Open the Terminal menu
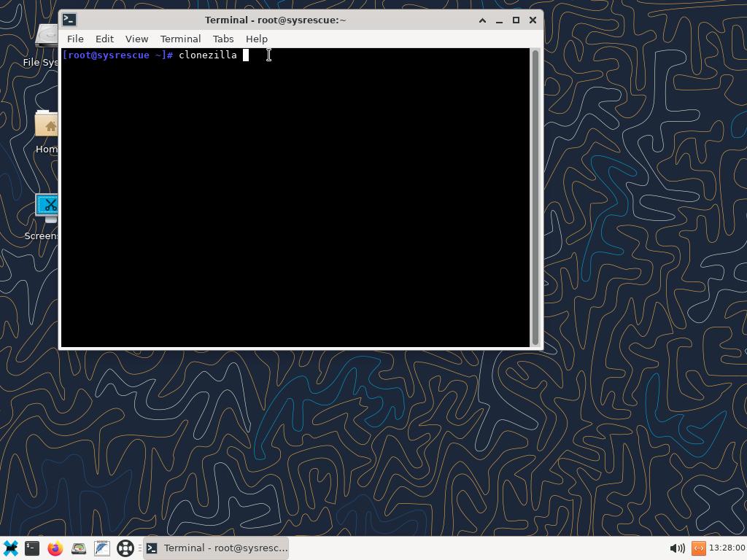747x560 pixels. [180, 39]
